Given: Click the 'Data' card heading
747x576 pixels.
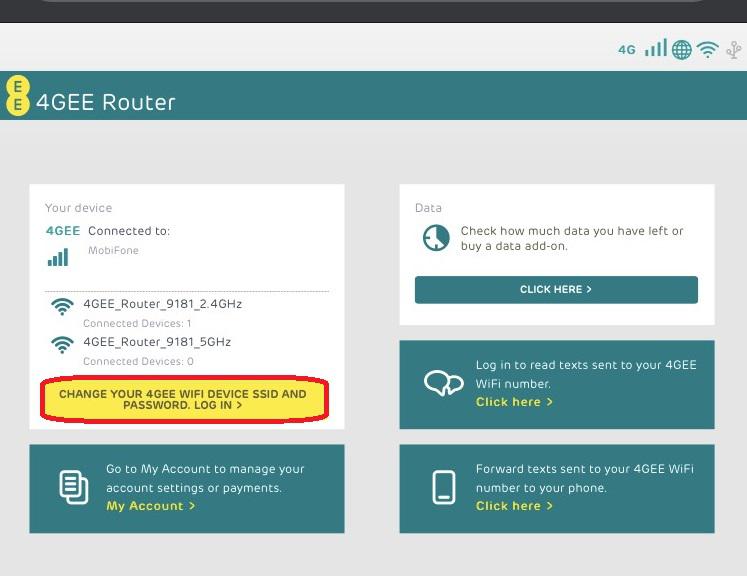Looking at the screenshot, I should point(428,208).
